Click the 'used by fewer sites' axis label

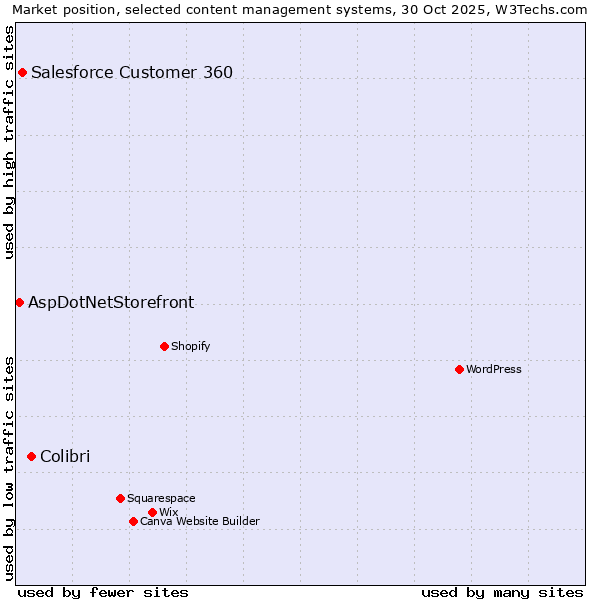(103, 592)
